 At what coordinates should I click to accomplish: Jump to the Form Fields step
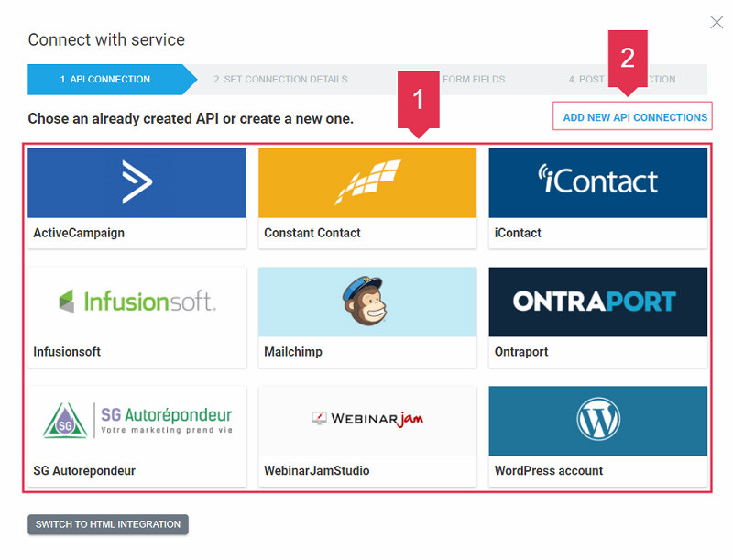(x=474, y=80)
